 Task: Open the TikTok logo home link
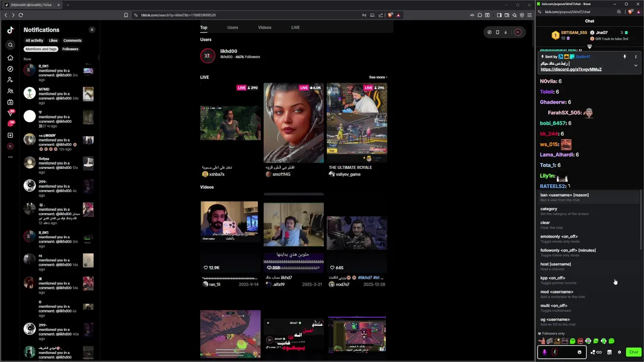pyautogui.click(x=10, y=30)
